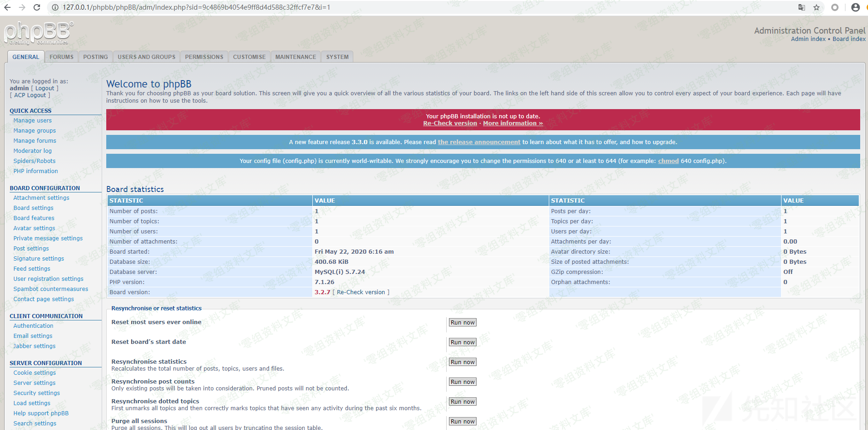This screenshot has width=868, height=430.
Task: Open Authentication settings
Action: [x=34, y=326]
